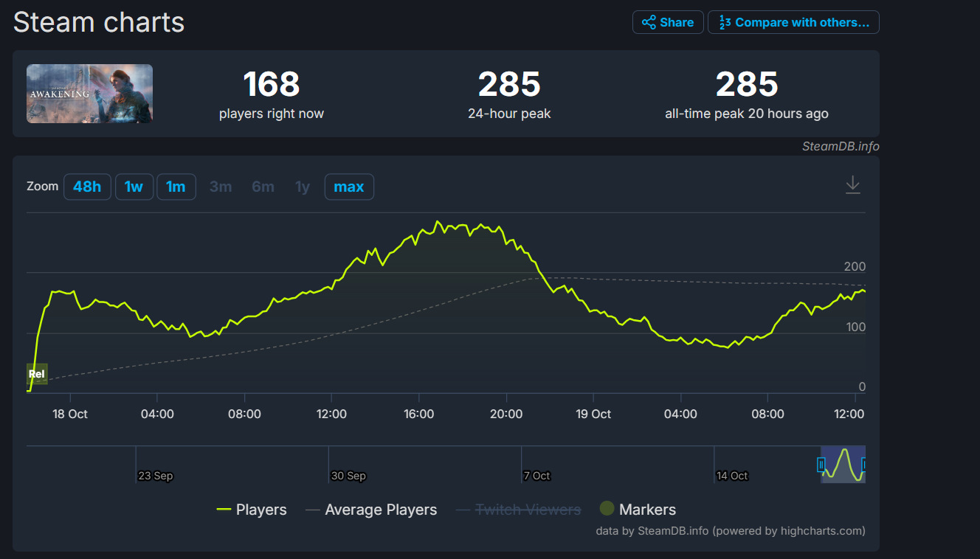Open the Compare with others button
980x559 pixels.
pyautogui.click(x=793, y=22)
